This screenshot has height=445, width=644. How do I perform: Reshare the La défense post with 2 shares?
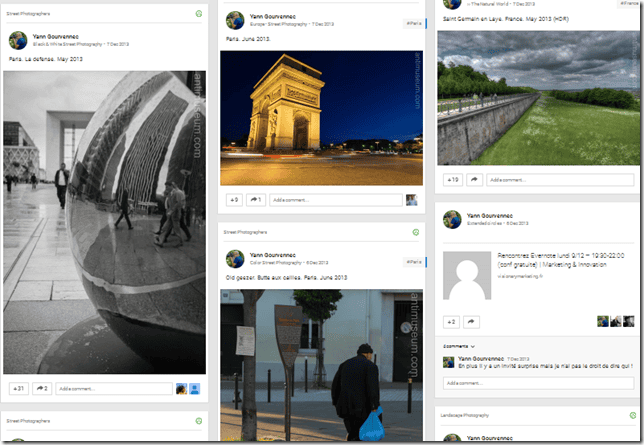(x=42, y=388)
